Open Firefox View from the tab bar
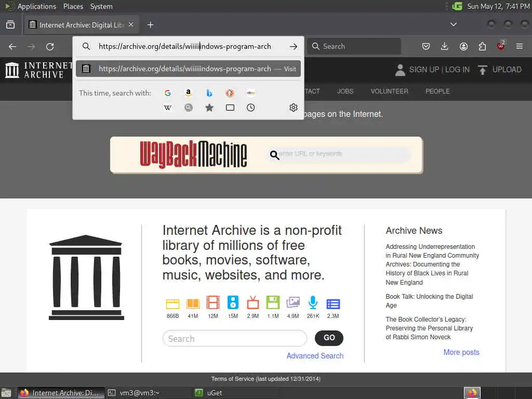Screen dimensions: 532x399 tap(10, 25)
